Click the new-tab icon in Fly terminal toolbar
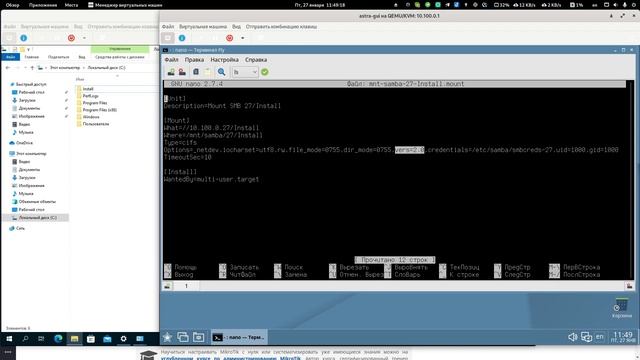 [x=171, y=72]
